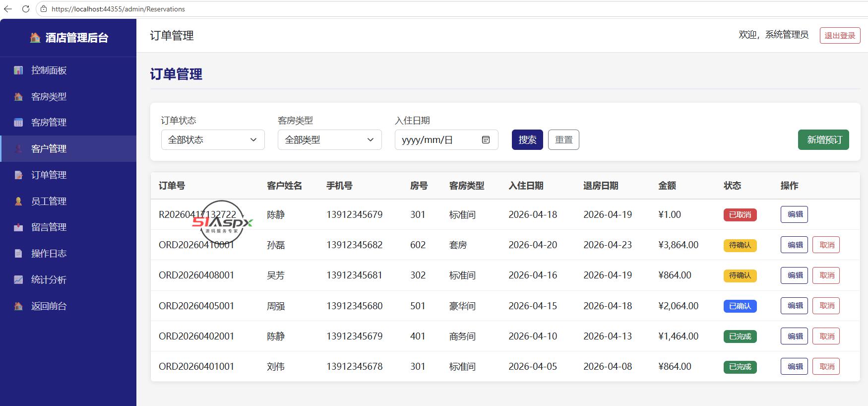Image resolution: width=868 pixels, height=406 pixels.
Task: Click 已完成 badge for ORD20260402001
Action: [x=740, y=337]
